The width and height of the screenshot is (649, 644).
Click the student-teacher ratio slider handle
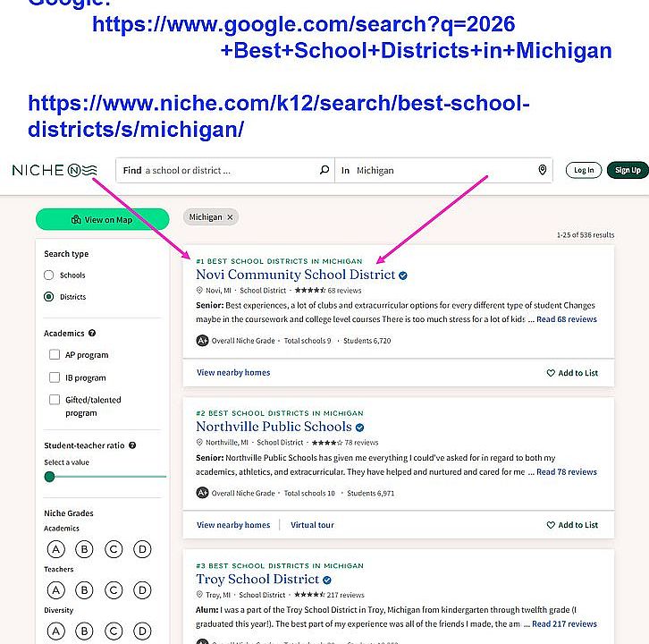point(49,477)
